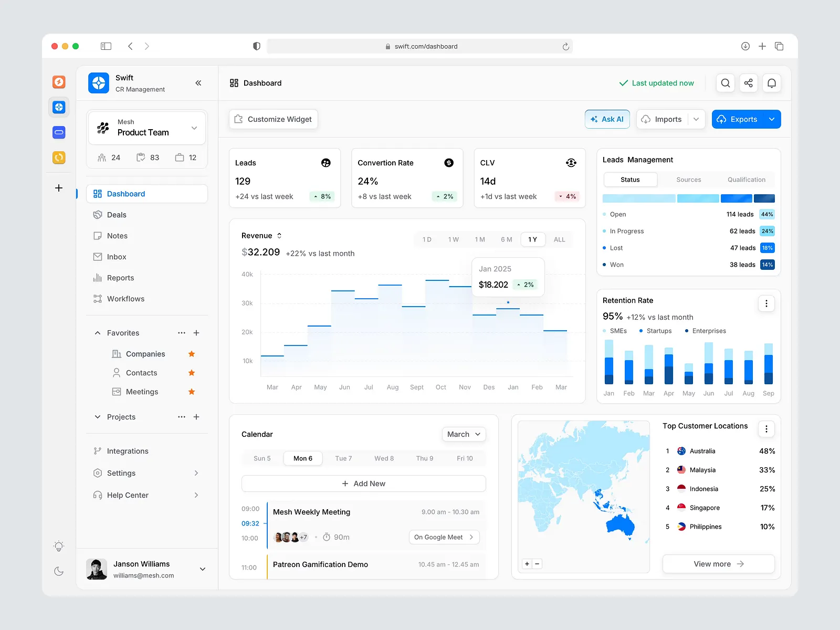Add a new favorite with plus icon
Viewport: 840px width, 630px height.
(x=196, y=333)
